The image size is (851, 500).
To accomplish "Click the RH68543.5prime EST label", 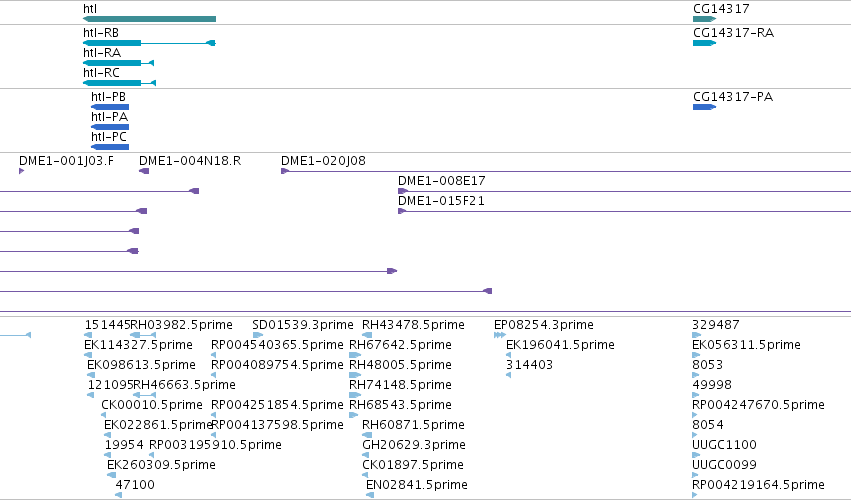I will click(x=400, y=405).
